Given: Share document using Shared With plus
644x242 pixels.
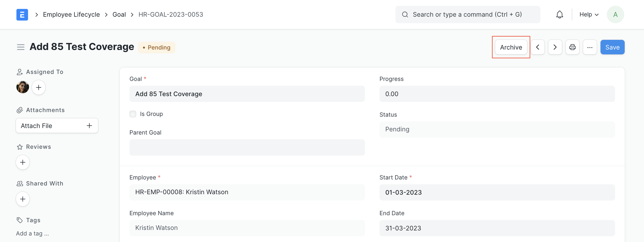Looking at the screenshot, I should (x=23, y=199).
